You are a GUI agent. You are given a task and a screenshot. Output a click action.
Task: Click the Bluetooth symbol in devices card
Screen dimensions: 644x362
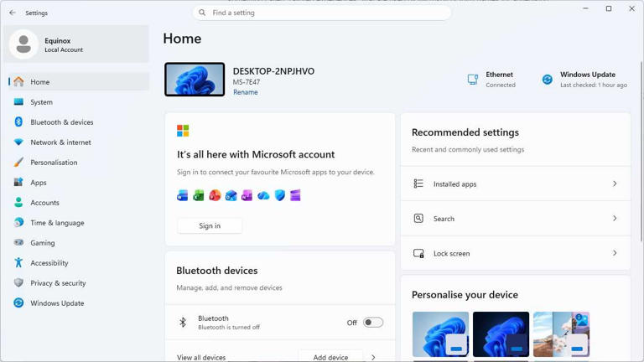tap(183, 323)
